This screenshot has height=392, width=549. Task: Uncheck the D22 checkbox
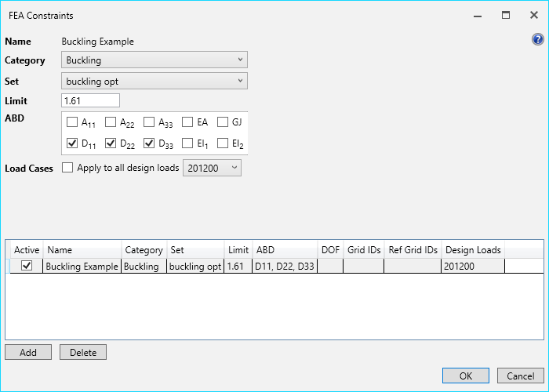(x=111, y=143)
